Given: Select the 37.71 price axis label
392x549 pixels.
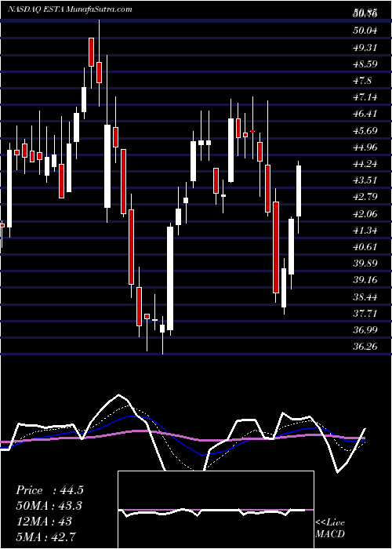Looking at the screenshot, I should coord(365,314).
